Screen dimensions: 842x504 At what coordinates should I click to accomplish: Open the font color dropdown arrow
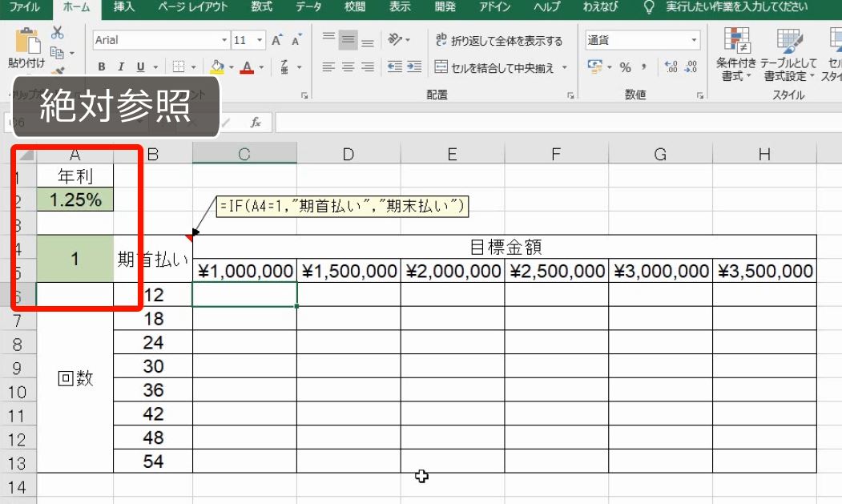tap(261, 67)
